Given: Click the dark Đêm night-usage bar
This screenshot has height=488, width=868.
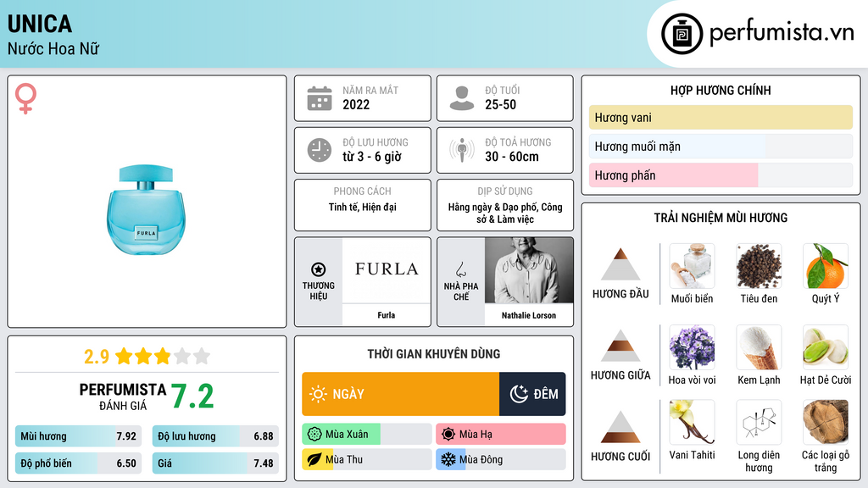Looking at the screenshot, I should (x=532, y=394).
